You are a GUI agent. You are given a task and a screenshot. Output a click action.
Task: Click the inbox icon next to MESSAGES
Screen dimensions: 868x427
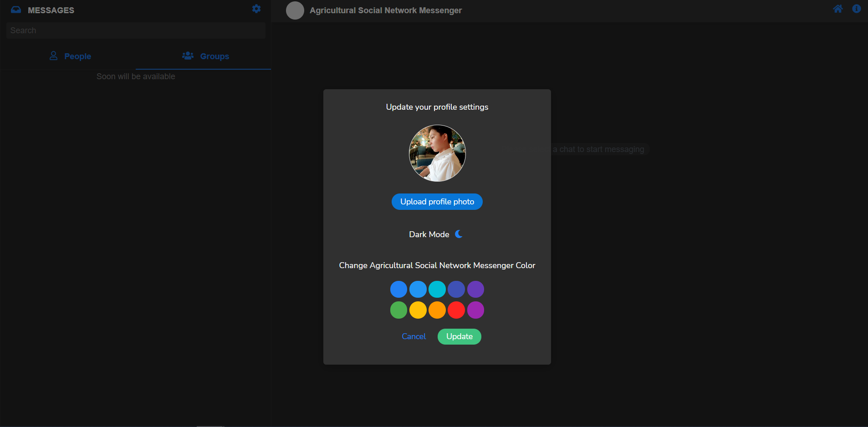coord(15,9)
